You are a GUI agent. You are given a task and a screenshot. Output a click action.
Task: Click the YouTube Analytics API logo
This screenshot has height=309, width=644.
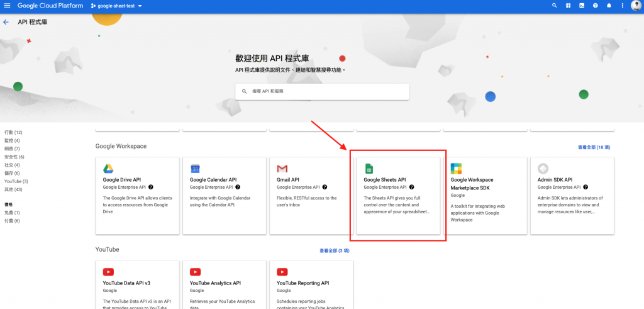195,272
